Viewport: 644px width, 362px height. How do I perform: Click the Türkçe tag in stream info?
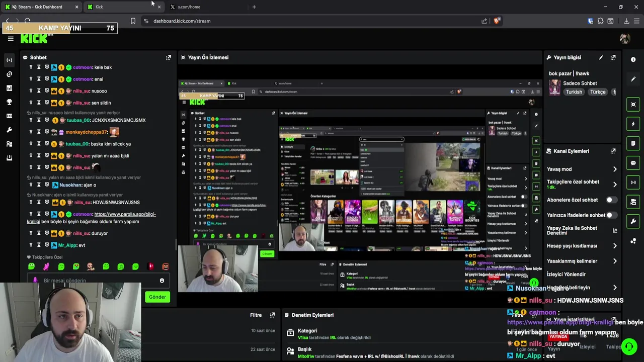point(598,92)
